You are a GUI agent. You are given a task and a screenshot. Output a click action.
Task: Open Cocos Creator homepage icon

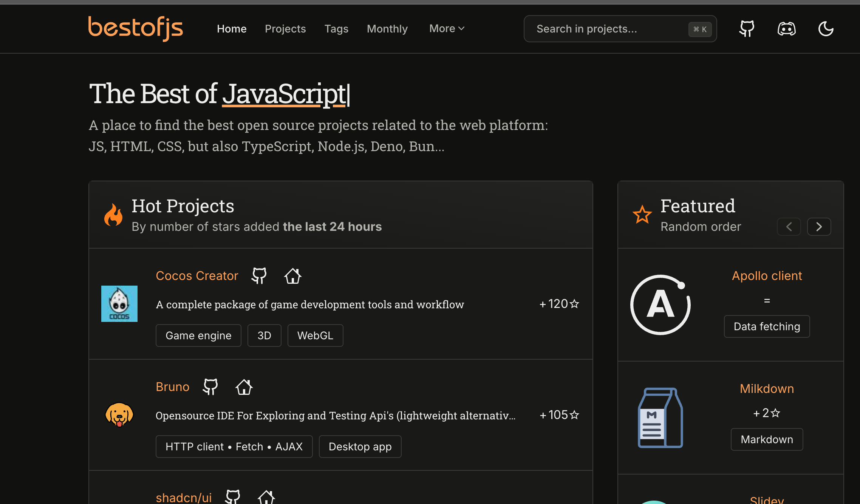(292, 276)
